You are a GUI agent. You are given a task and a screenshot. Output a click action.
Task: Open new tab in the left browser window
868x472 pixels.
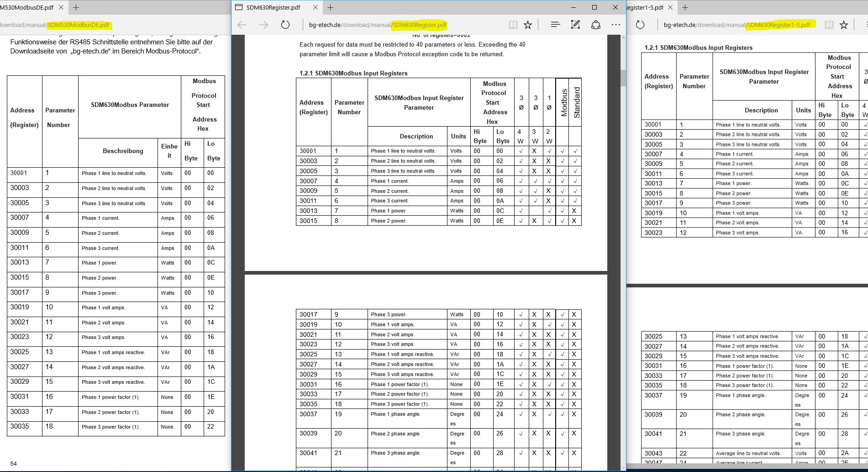pos(76,7)
